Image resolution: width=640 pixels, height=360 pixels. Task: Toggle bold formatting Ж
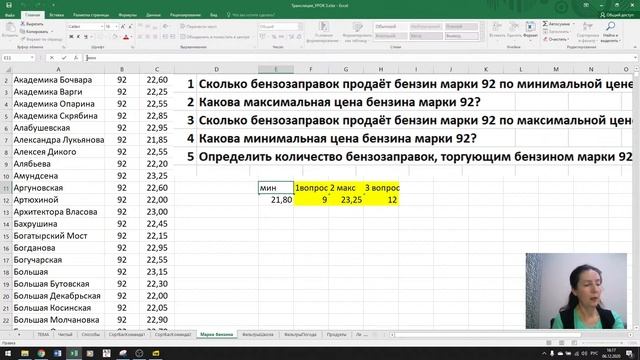coord(71,37)
